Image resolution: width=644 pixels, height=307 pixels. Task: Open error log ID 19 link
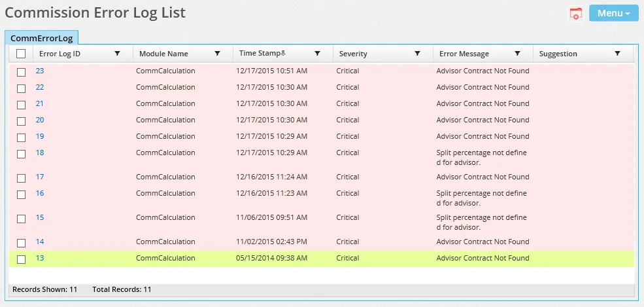[x=40, y=136]
